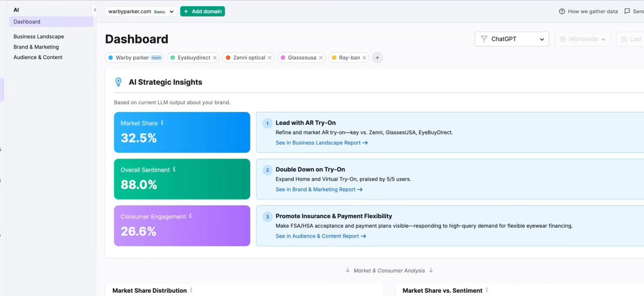
Task: Add a competitor with the plus circle
Action: (378, 58)
